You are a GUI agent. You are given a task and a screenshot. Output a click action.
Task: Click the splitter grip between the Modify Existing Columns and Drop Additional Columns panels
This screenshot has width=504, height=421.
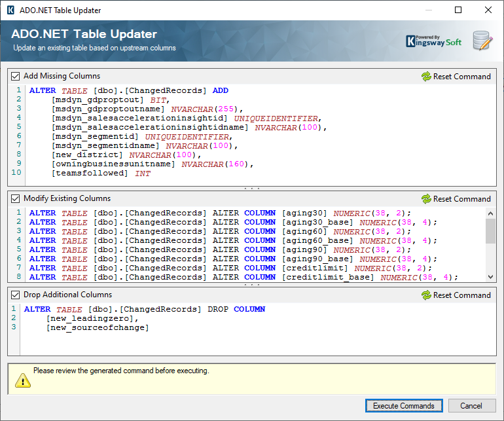[252, 285]
